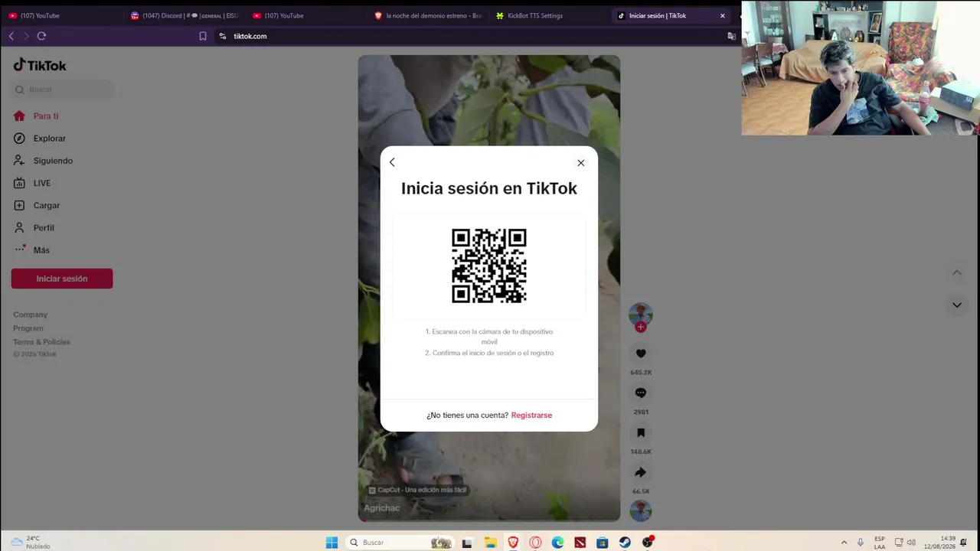Open the Windows Start menu
The image size is (980, 551).
pos(332,543)
